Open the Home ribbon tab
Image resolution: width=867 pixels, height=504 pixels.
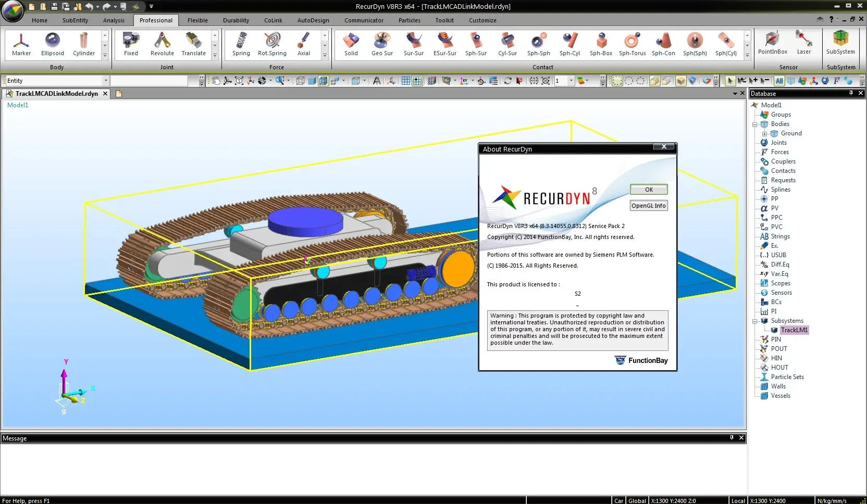pyautogui.click(x=40, y=20)
